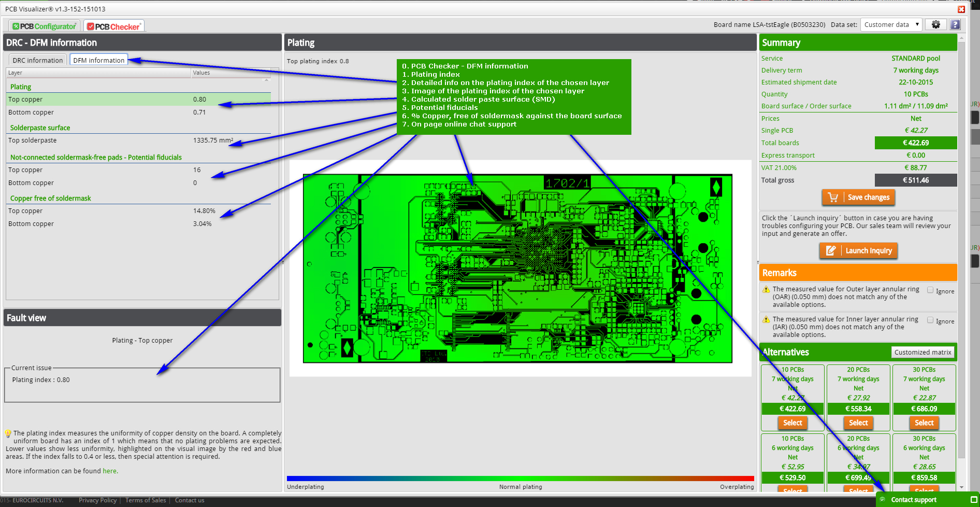Click the Customized matrix button
Image resolution: width=980 pixels, height=507 pixels.
pos(923,352)
